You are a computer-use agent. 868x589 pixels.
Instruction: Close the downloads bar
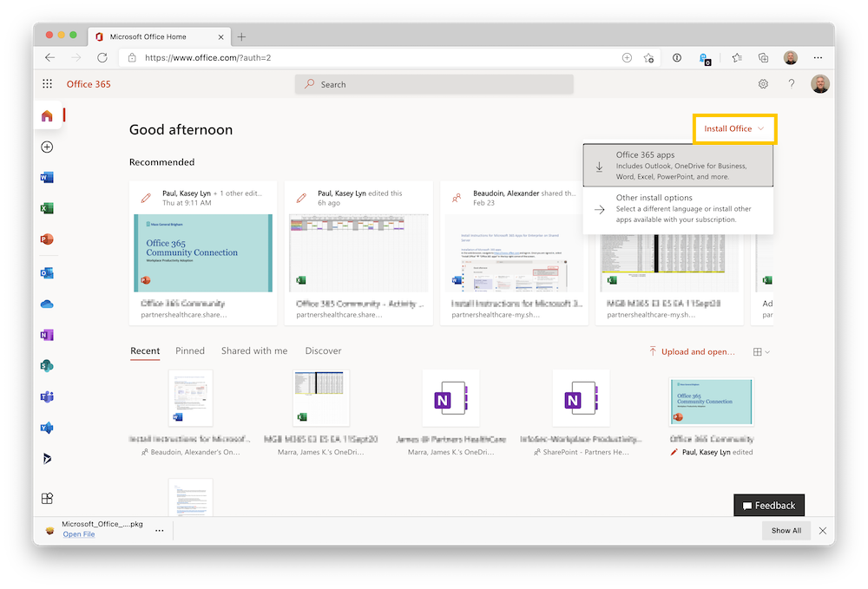[823, 530]
